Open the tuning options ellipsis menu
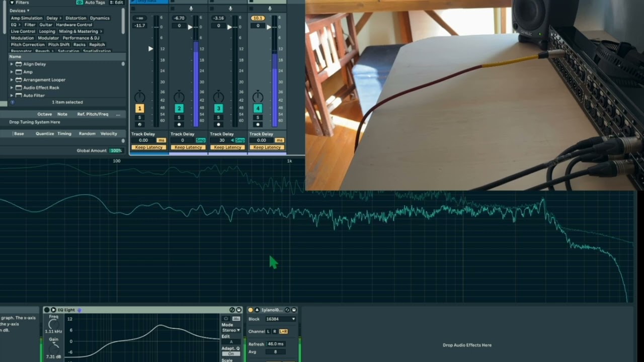 click(x=118, y=114)
